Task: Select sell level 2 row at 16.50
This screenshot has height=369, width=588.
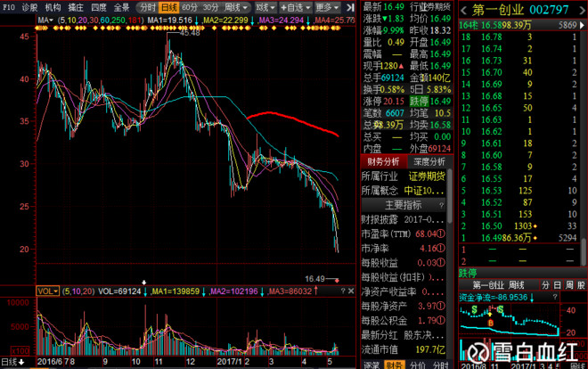Action: [x=519, y=225]
